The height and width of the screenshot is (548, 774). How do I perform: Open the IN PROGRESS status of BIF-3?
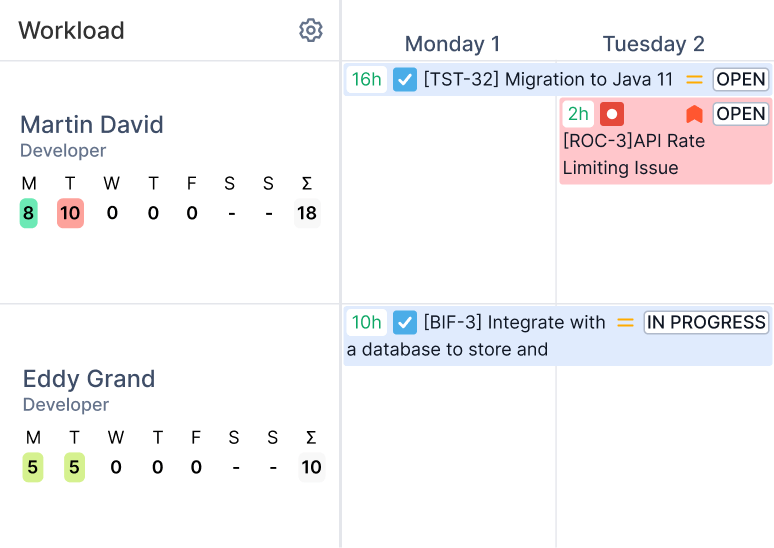point(706,322)
